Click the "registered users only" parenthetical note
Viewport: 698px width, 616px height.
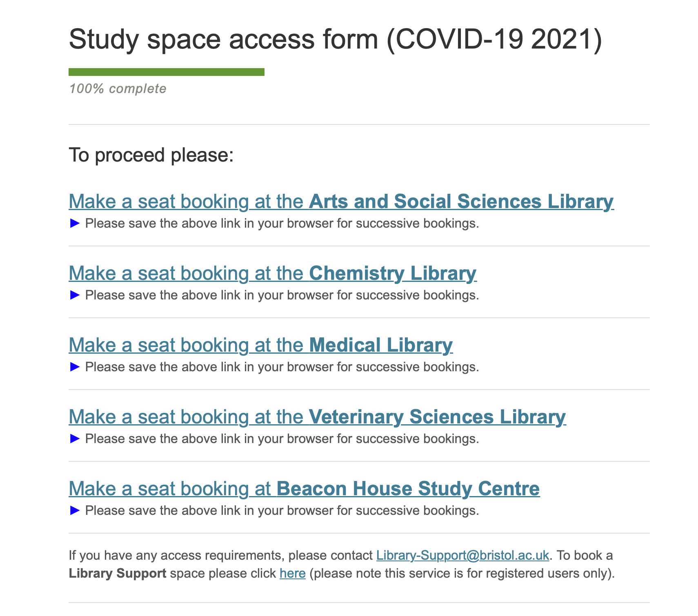tap(462, 574)
